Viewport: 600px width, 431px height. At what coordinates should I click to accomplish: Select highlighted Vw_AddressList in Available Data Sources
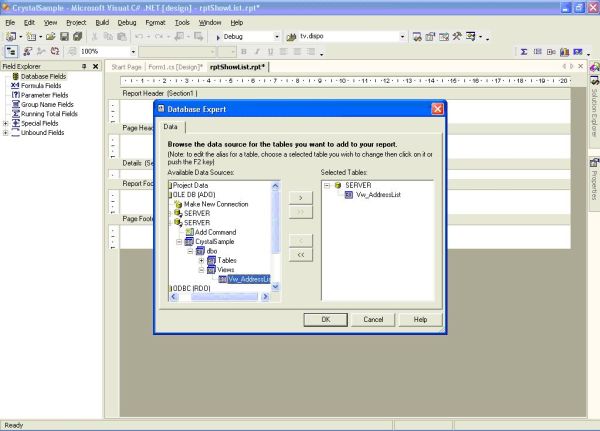point(249,279)
